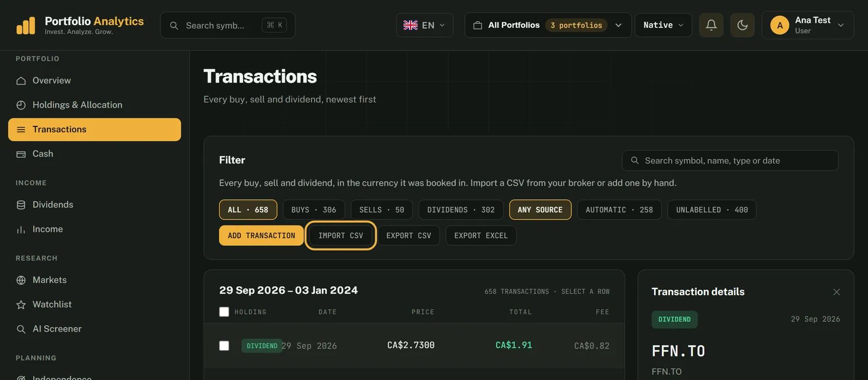This screenshot has width=868, height=380.
Task: Select the ALL · 658 filter chip
Action: 248,210
